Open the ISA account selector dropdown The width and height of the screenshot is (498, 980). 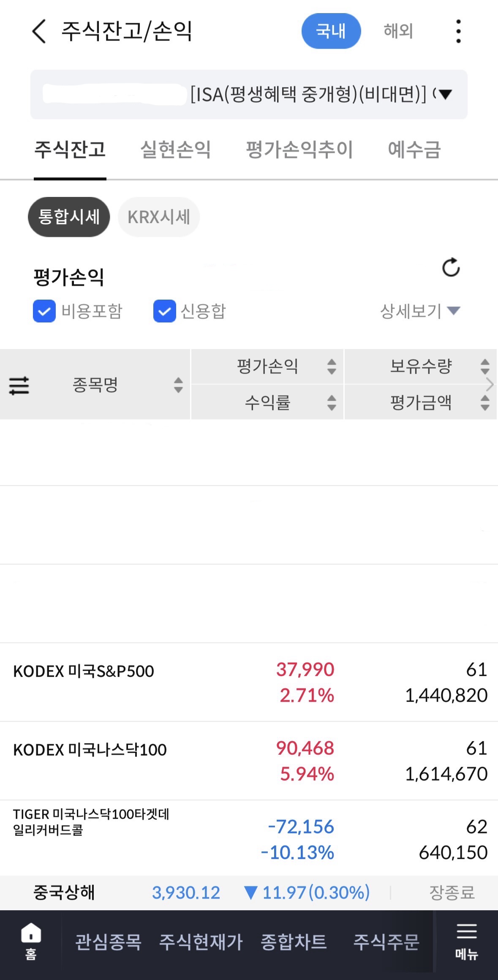pyautogui.click(x=249, y=94)
